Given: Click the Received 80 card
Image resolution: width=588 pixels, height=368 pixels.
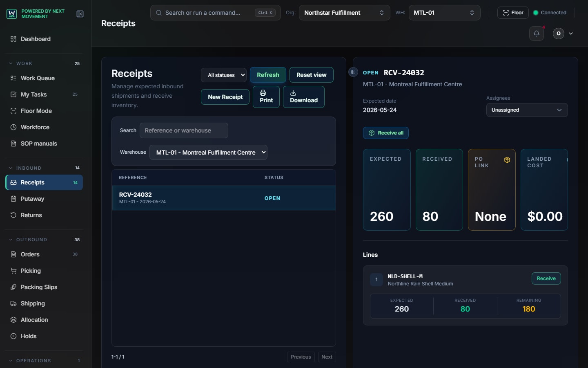Looking at the screenshot, I should (x=439, y=190).
